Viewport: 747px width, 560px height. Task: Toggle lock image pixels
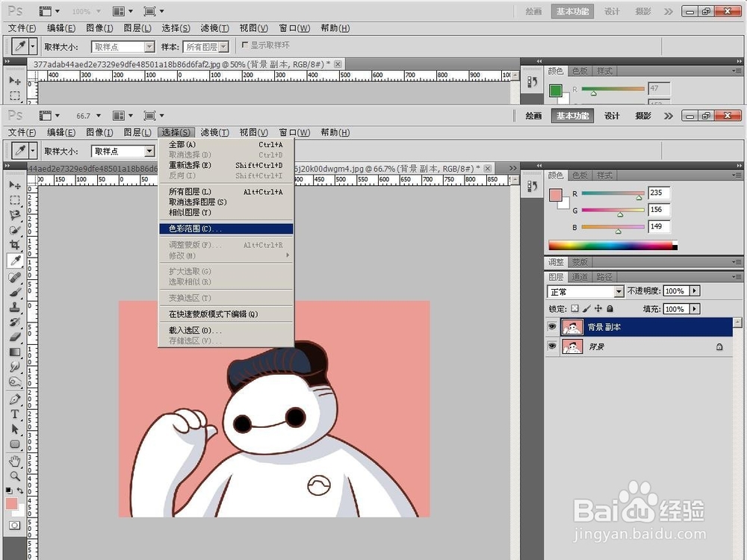[x=586, y=308]
